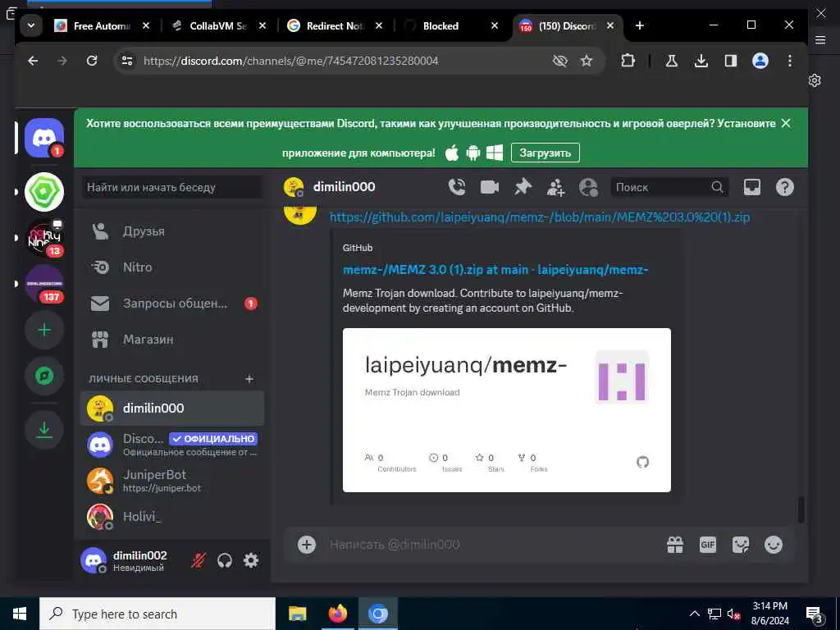Download apps green arrow icon
Viewport: 840px width, 630px height.
pos(44,430)
